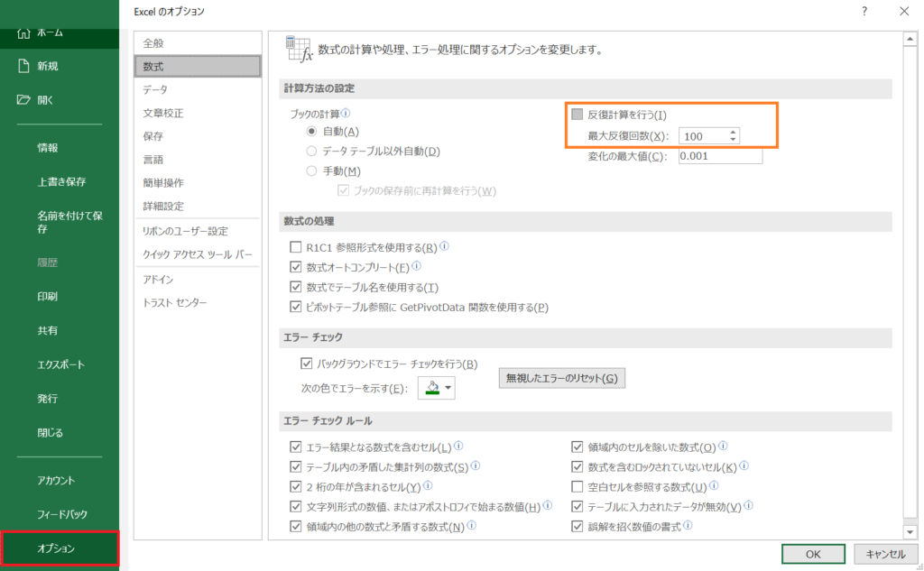Click オプション in backstage menu
This screenshot has height=571, width=924.
pos(60,548)
